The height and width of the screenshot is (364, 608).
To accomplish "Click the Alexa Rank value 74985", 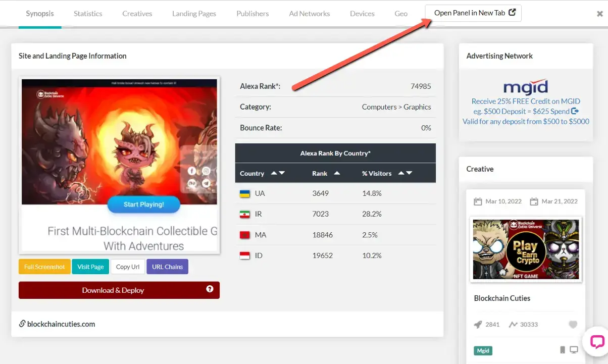I will (x=421, y=86).
